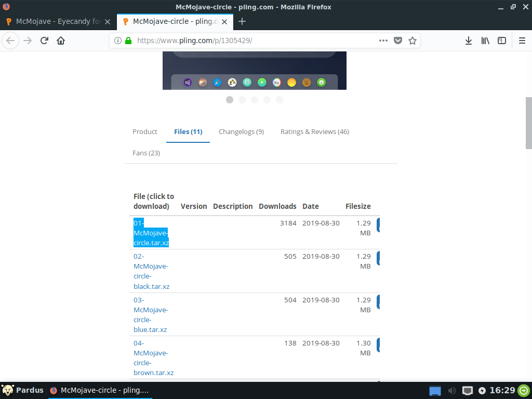Screen dimensions: 532x399
Task: Click the download count "3184"
Action: (x=288, y=223)
